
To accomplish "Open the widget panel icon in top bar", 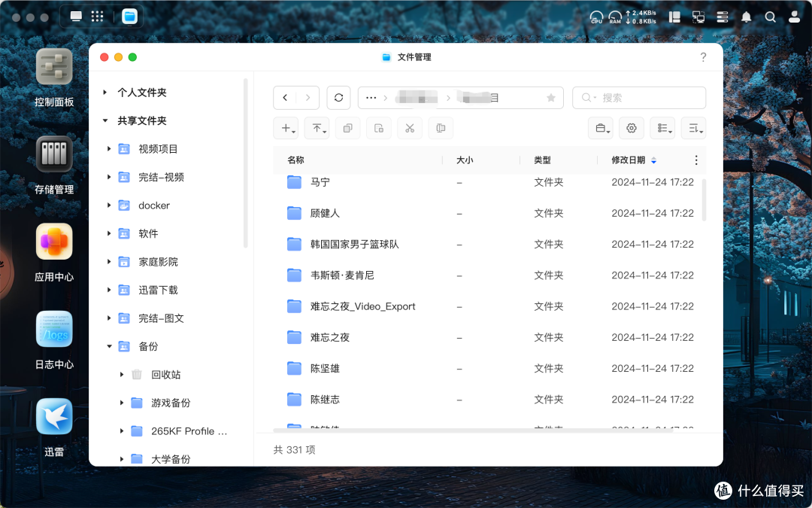I will pyautogui.click(x=674, y=17).
